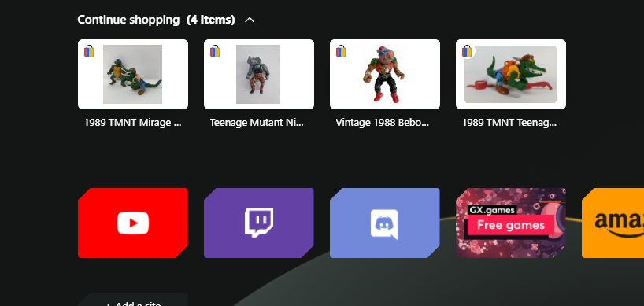Open the GX.games Free games tile
The width and height of the screenshot is (644, 306).
510,223
